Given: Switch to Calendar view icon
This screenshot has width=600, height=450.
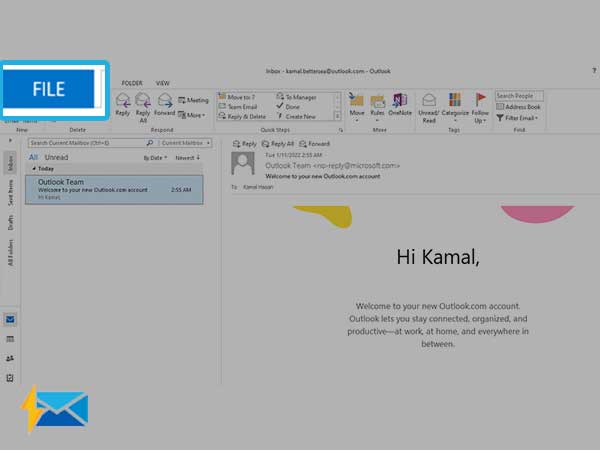Looking at the screenshot, I should pyautogui.click(x=10, y=339).
